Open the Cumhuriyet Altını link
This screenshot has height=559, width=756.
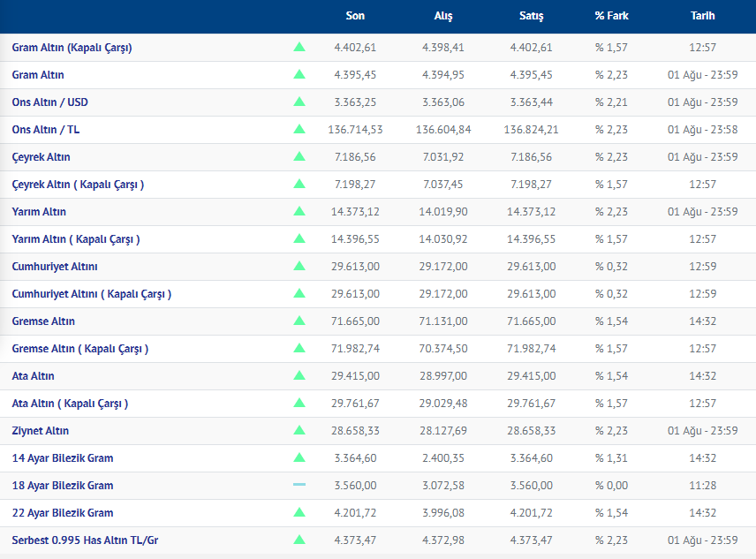tap(55, 267)
